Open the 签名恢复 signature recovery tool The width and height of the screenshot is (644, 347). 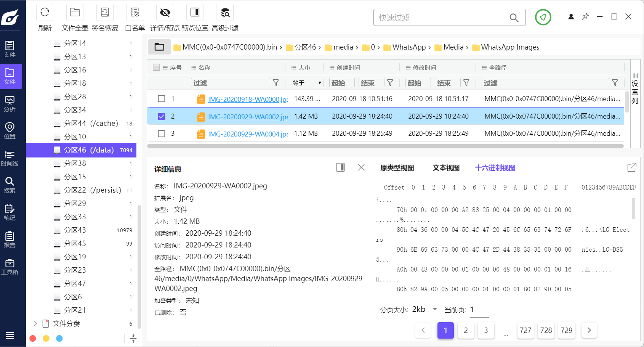[x=105, y=13]
